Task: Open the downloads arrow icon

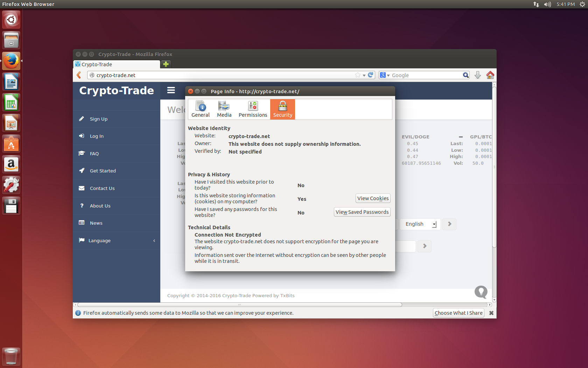Action: click(478, 75)
